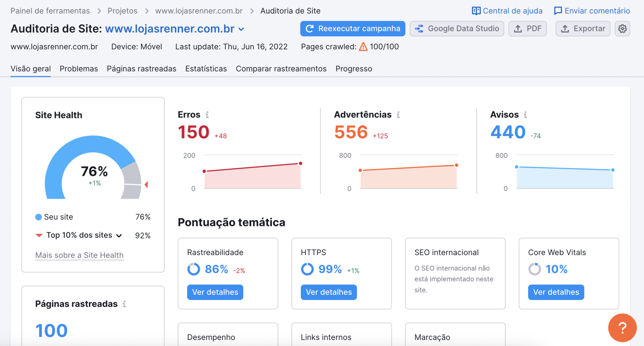The height and width of the screenshot is (346, 644).
Task: Open the Estatísticas tab
Action: [206, 69]
